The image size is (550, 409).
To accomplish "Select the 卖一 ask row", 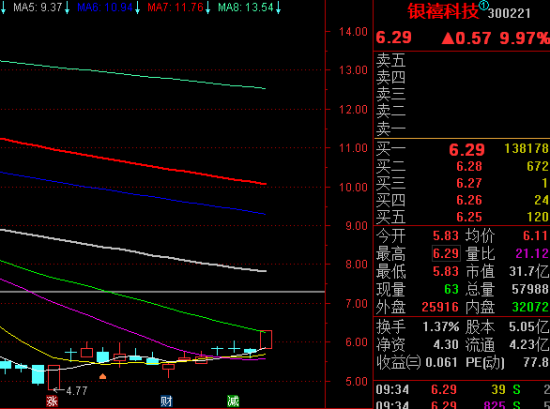I will [x=462, y=129].
